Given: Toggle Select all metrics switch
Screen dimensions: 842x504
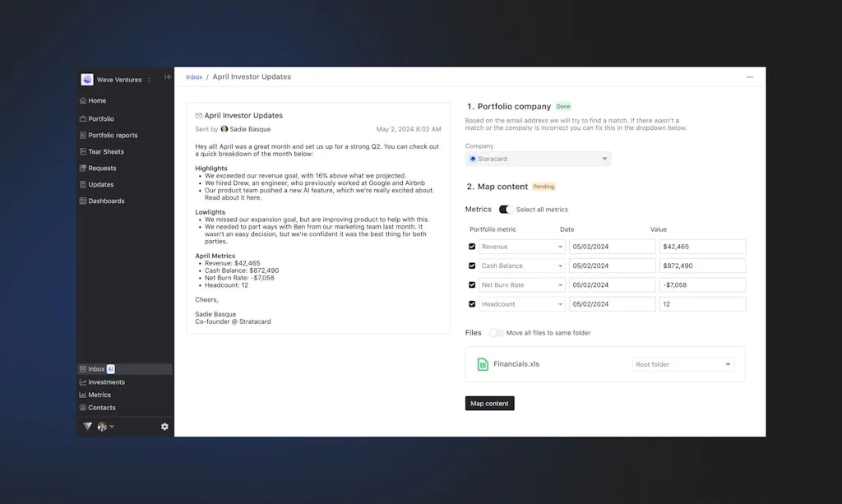Looking at the screenshot, I should pos(504,209).
